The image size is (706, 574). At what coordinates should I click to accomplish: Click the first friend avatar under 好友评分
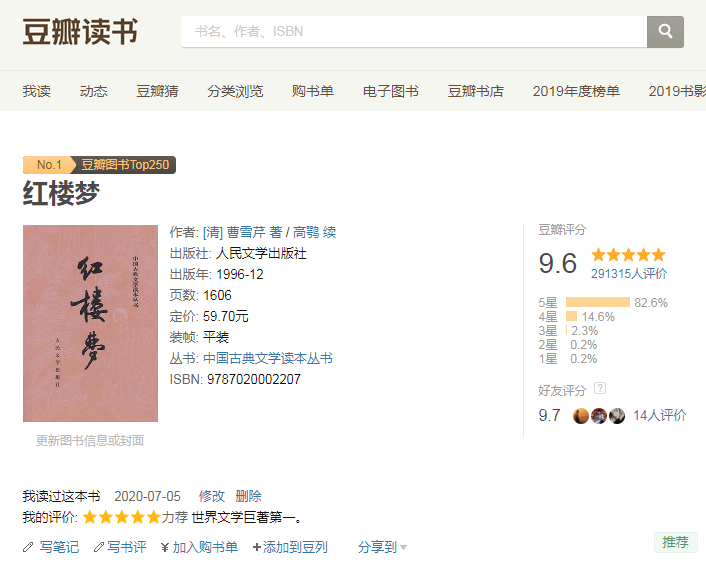(581, 416)
